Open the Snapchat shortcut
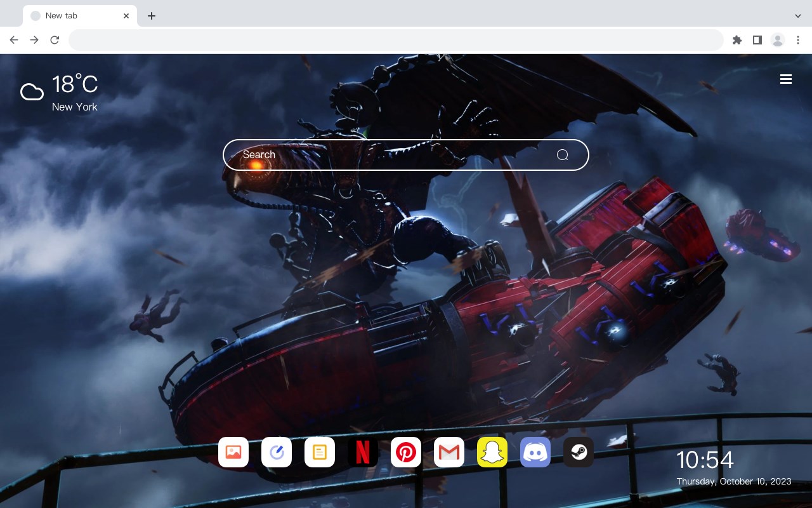 click(x=492, y=452)
